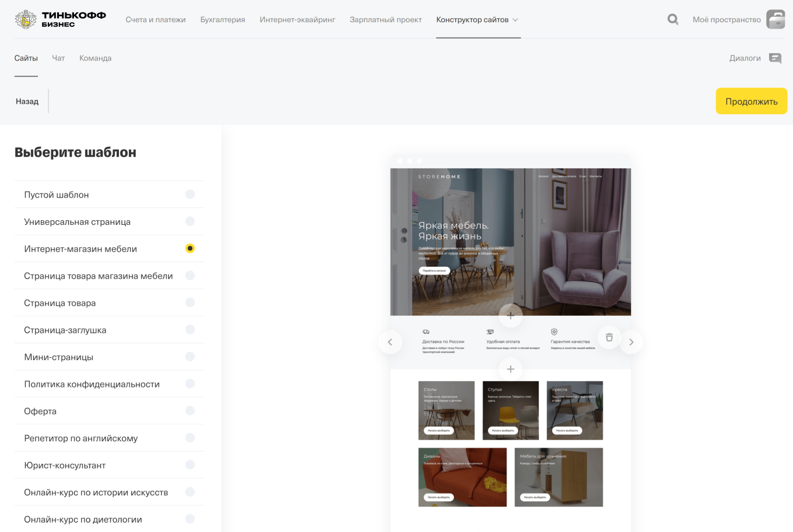Click plus above the furniture category grid
The image size is (793, 532).
[x=510, y=369]
